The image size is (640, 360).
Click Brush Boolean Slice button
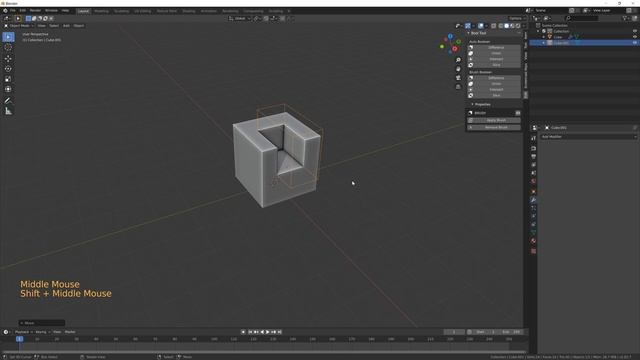click(494, 95)
